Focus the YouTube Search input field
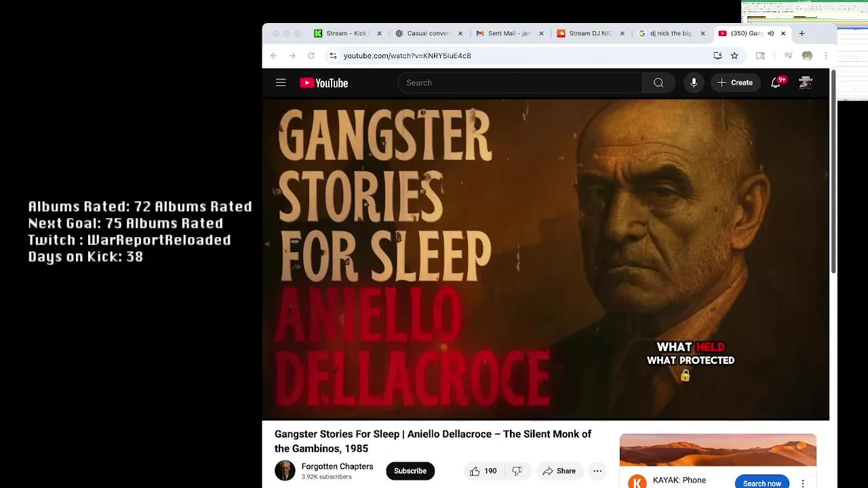Screen dimensions: 868x488 click(x=520, y=83)
